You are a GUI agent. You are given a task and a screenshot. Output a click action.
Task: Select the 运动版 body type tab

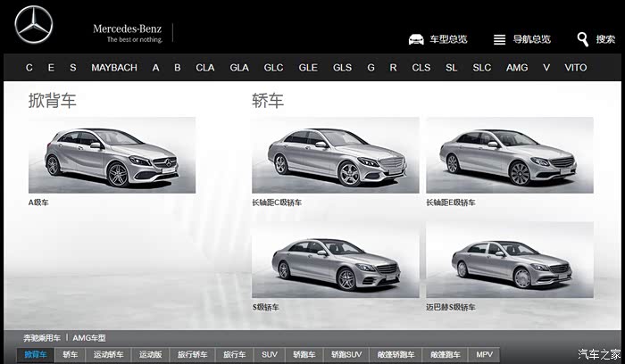click(x=151, y=354)
